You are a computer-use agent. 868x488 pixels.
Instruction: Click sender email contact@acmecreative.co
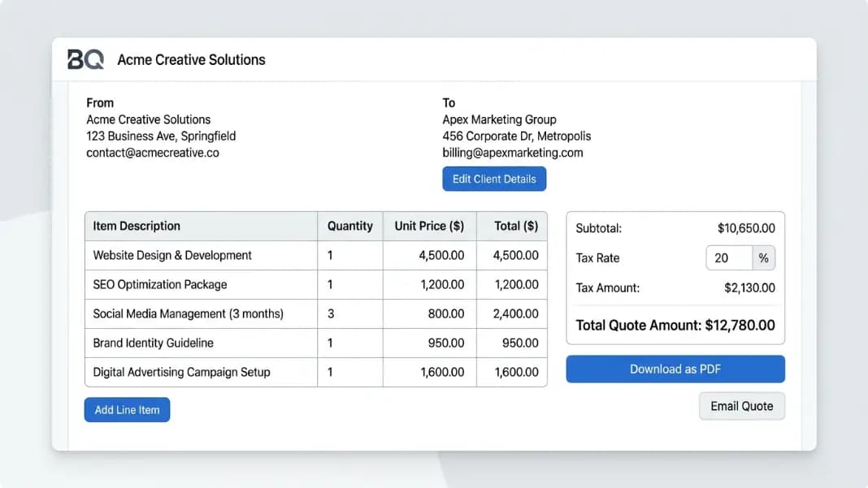pyautogui.click(x=153, y=153)
